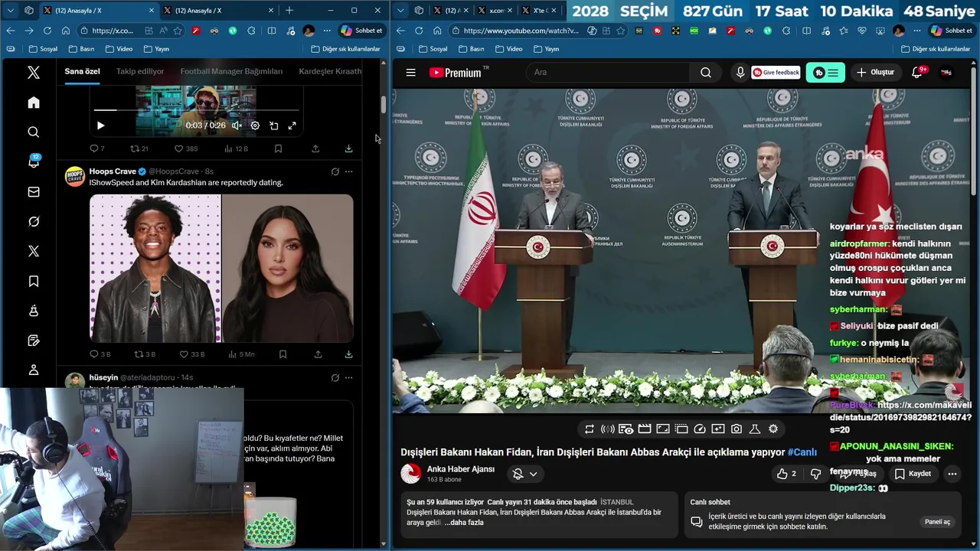Seek on the tweet video progress bar
The image size is (980, 551).
tap(197, 111)
